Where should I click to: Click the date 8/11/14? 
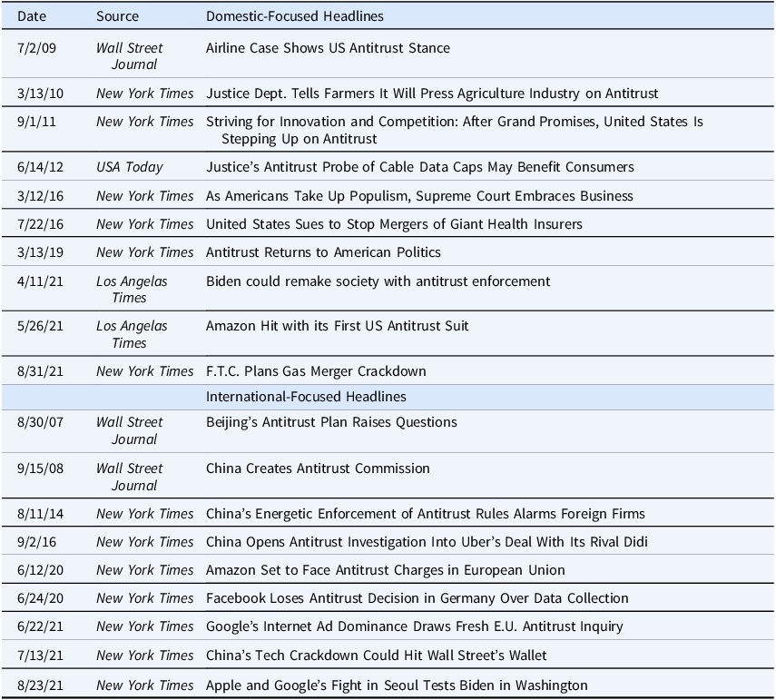(x=40, y=514)
